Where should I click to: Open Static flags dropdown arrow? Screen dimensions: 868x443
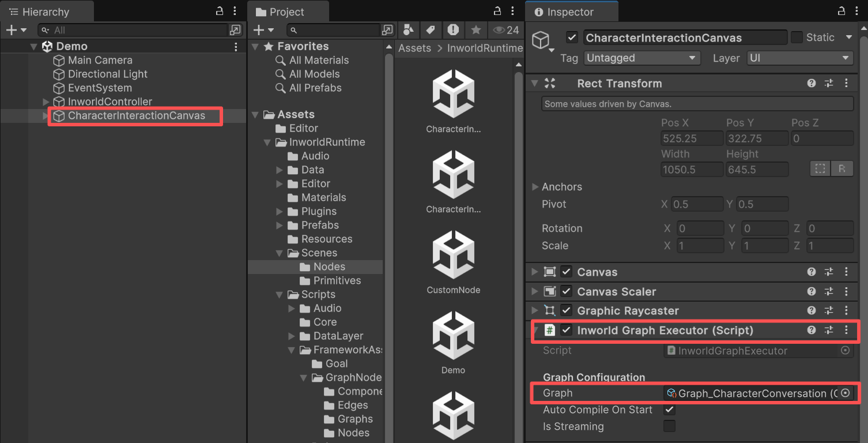point(848,37)
